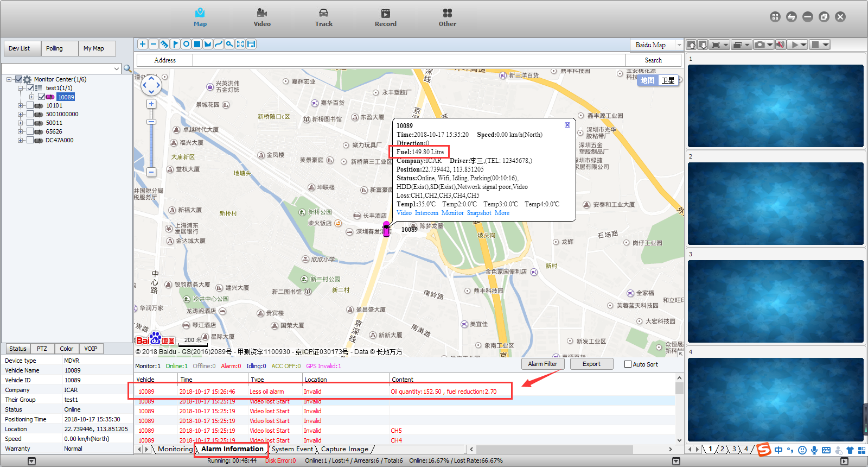The height and width of the screenshot is (467, 868).
Task: Switch to the System Event tab
Action: click(x=292, y=449)
